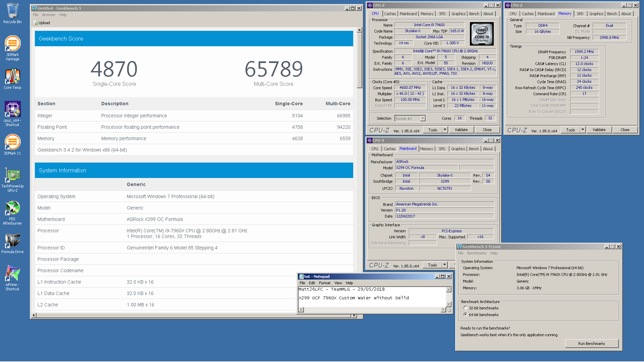644x362 pixels.
Task: Click Notepad vertical scrollbar down arrow
Action: tap(449, 304)
